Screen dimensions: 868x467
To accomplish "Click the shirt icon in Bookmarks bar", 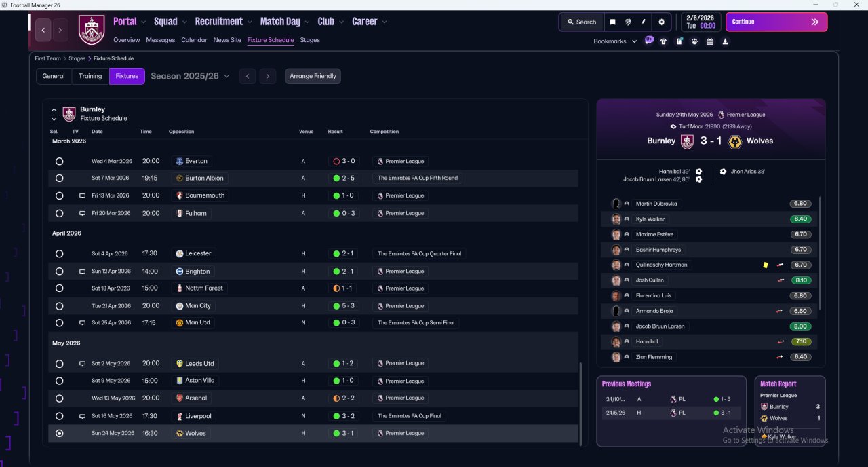I will pos(663,41).
